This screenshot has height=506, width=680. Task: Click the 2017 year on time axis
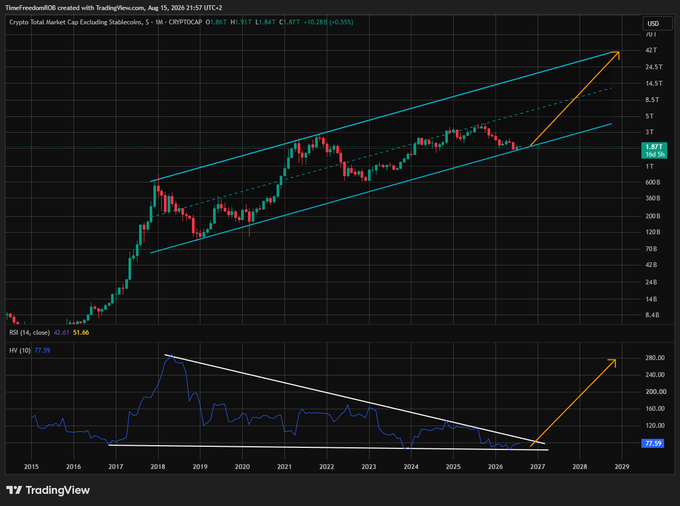click(115, 467)
